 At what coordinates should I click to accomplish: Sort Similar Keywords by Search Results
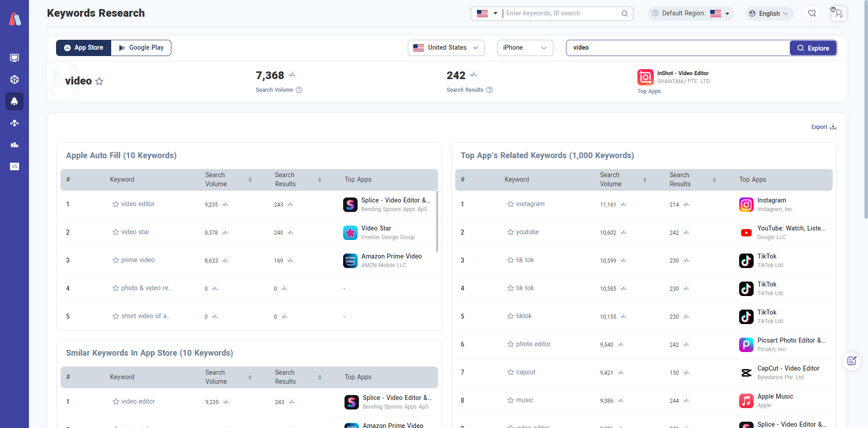click(x=320, y=377)
